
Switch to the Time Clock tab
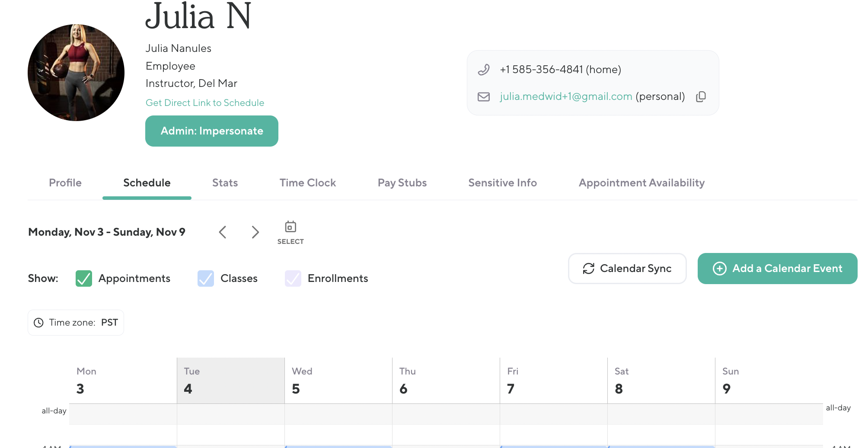(307, 183)
